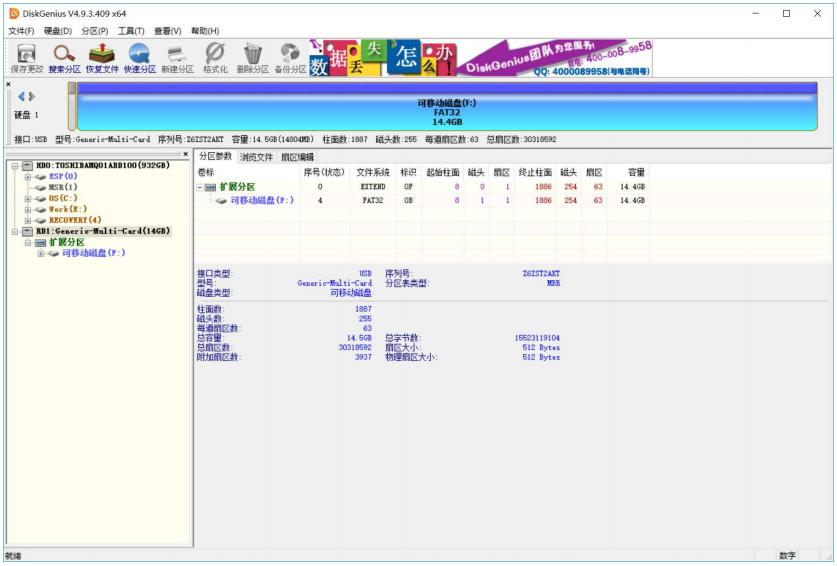Screen dimensions: 837x566
Task: Expand the OS(C:) partition node
Action: click(x=28, y=199)
